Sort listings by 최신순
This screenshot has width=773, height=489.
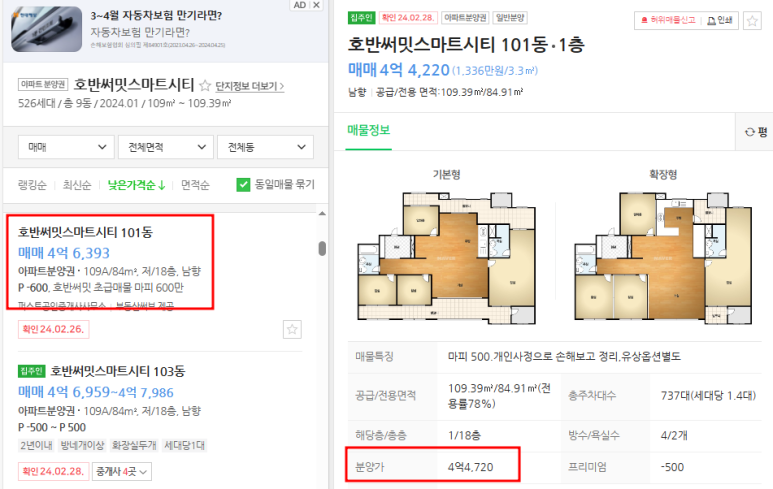tap(77, 185)
